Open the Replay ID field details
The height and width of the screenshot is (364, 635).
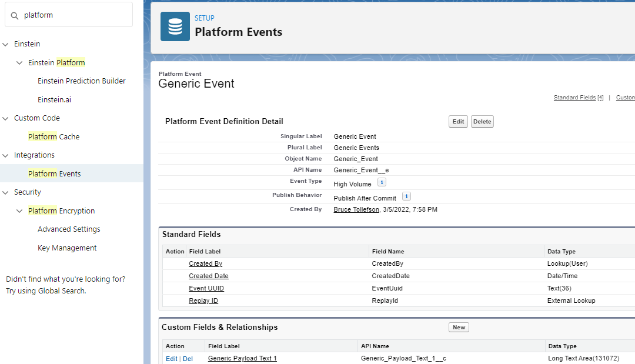click(203, 300)
